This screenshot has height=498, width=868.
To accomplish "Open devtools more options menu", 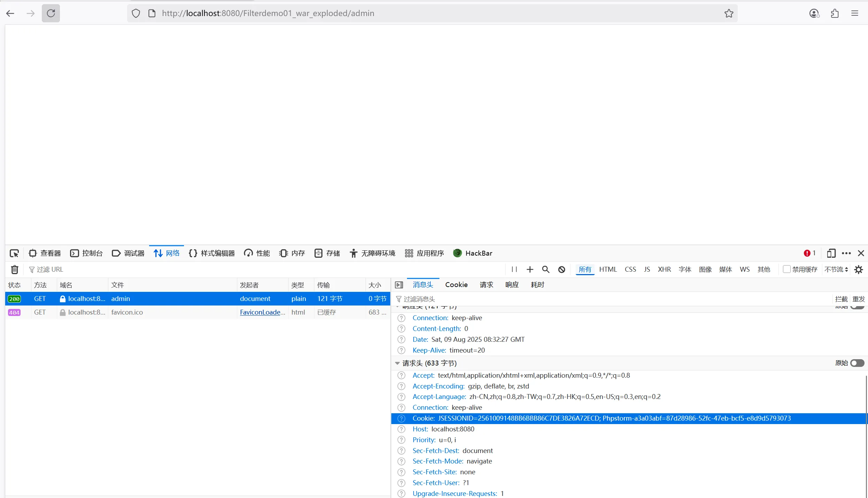I will click(846, 253).
